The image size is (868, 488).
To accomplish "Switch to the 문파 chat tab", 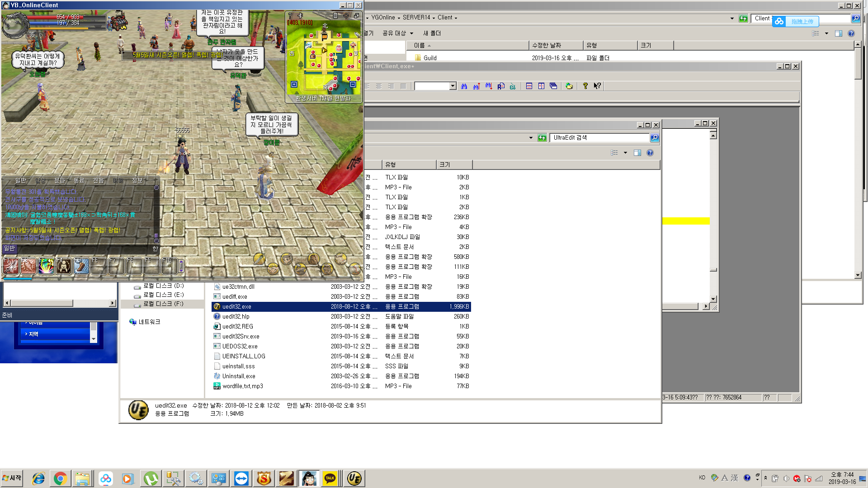I will 60,180.
